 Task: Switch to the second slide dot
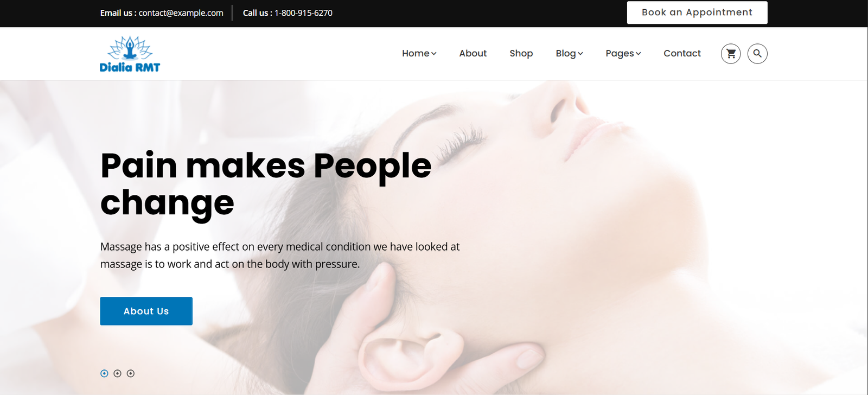(x=117, y=373)
